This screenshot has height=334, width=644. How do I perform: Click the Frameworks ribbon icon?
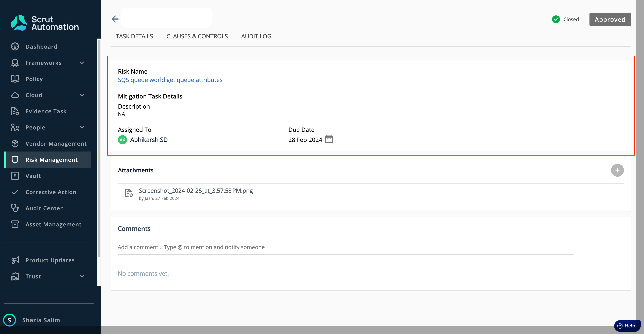pos(15,63)
